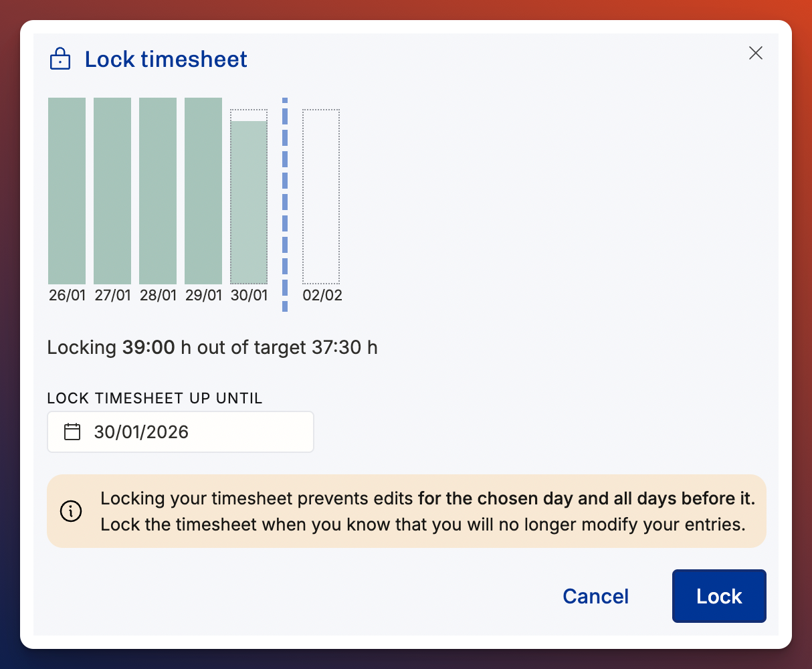812x669 pixels.
Task: Click the locking explanation banner text
Action: point(428,511)
